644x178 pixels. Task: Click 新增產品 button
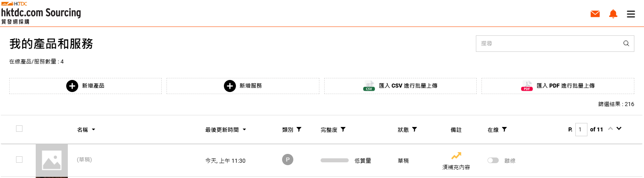point(85,86)
